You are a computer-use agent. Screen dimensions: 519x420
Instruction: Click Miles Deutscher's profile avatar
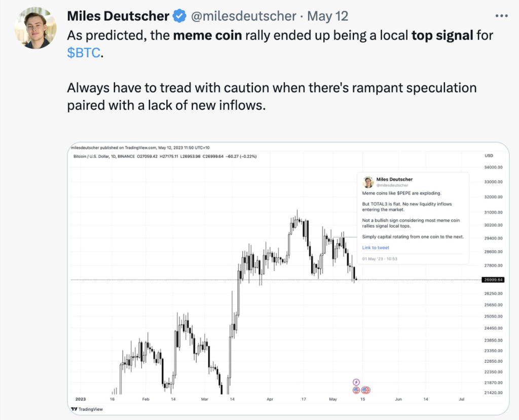pos(35,28)
